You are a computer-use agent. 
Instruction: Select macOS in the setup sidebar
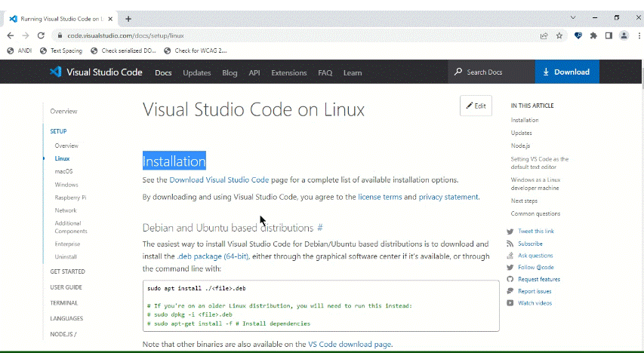[63, 171]
